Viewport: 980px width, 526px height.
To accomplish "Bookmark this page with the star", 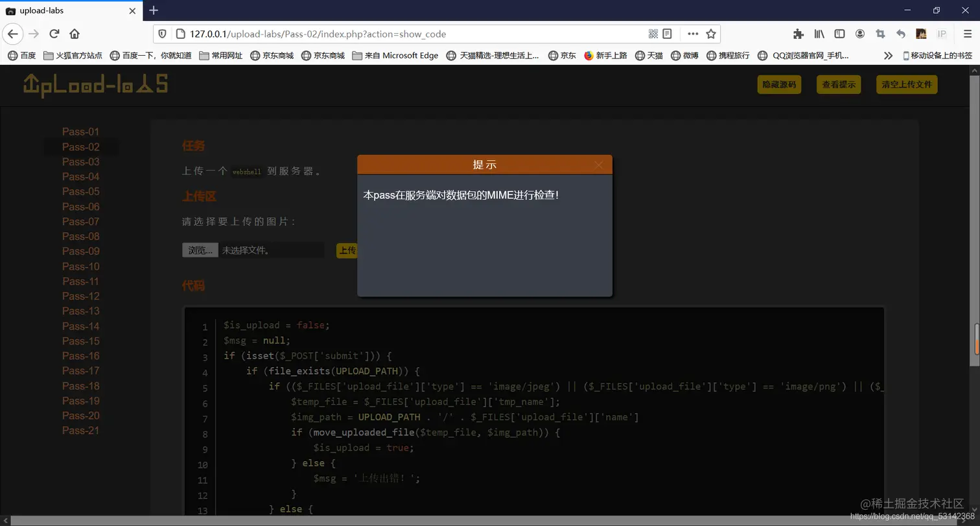I will click(x=711, y=34).
